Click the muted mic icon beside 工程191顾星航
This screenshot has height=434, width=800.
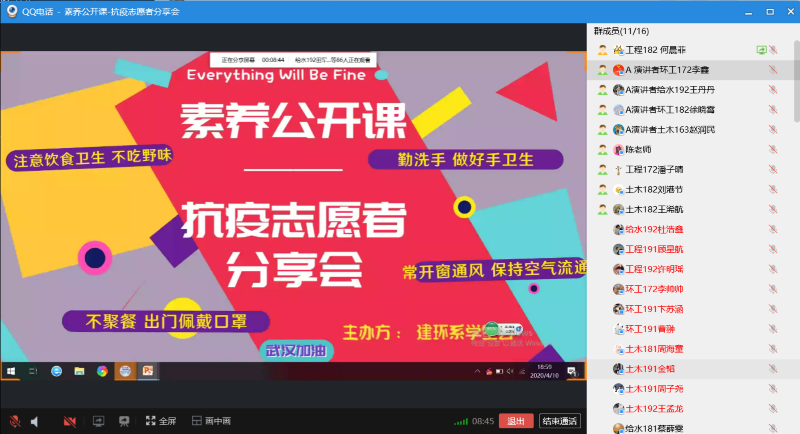(x=773, y=249)
